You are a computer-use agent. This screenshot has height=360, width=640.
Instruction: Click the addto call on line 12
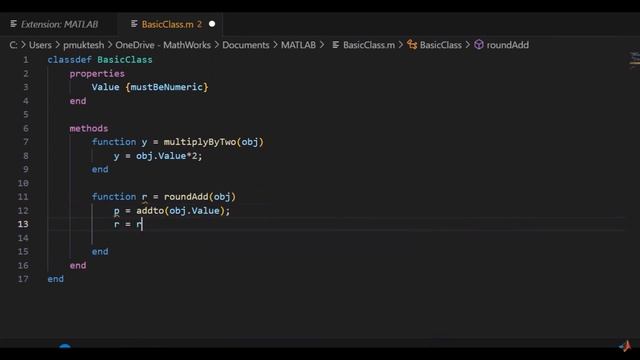click(150, 211)
